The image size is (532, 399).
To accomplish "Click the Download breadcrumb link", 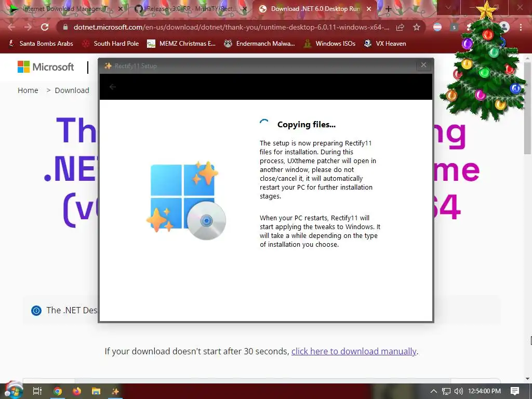I will [x=72, y=90].
